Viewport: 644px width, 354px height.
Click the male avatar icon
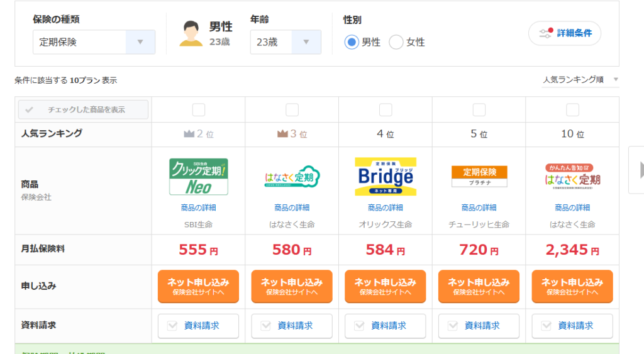[191, 33]
